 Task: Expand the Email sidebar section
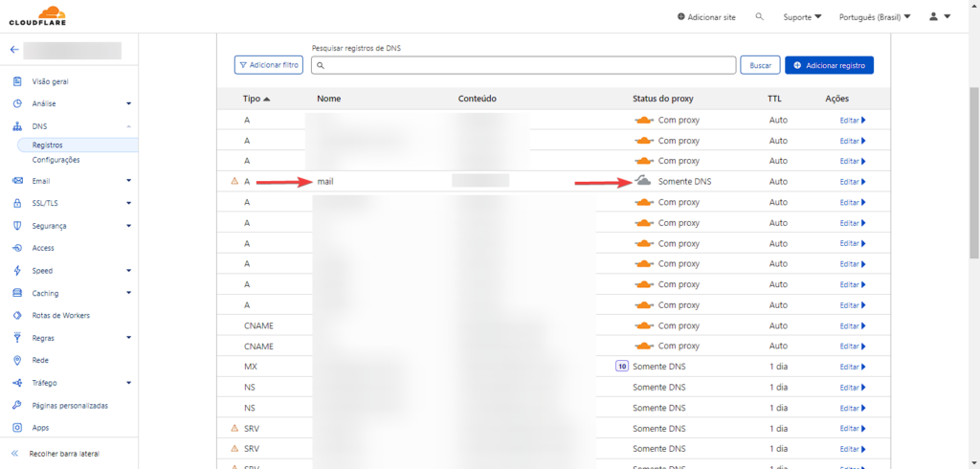point(129,181)
